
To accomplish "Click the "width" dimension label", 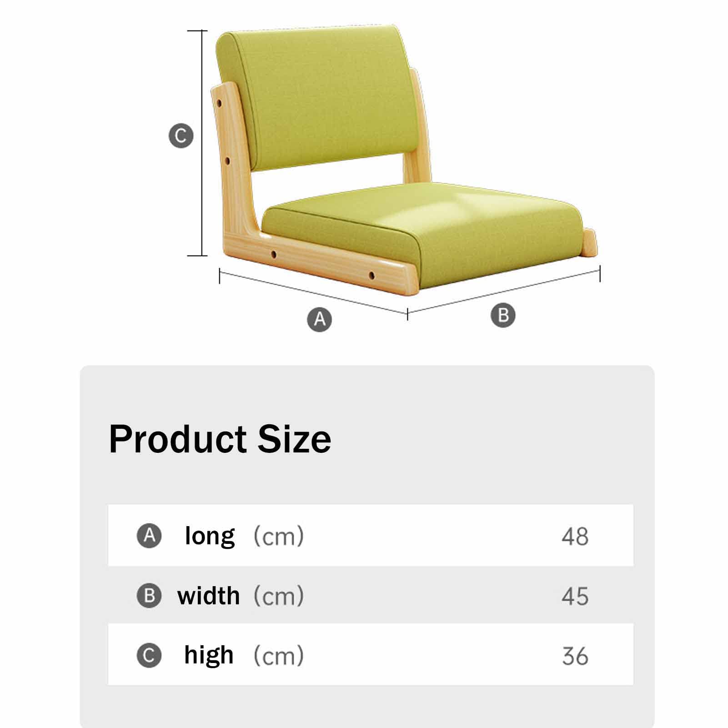I will pyautogui.click(x=209, y=596).
